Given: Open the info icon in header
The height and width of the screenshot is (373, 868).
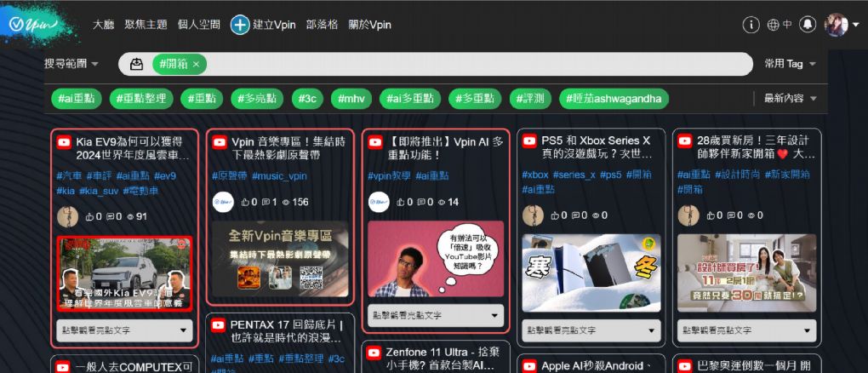Looking at the screenshot, I should click(751, 25).
